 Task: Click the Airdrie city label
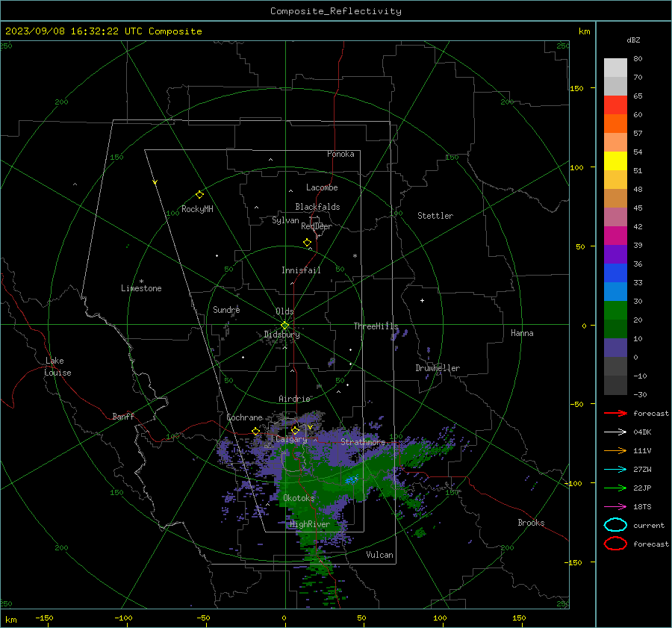294,399
